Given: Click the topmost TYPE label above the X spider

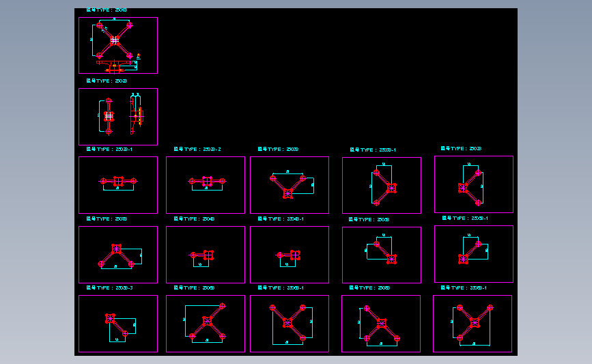Looking at the screenshot, I should coord(107,10).
